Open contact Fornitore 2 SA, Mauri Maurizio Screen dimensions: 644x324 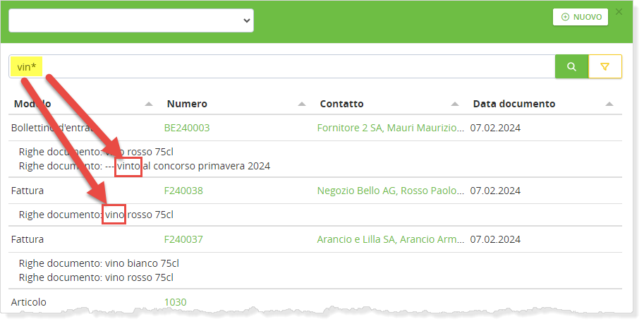click(391, 128)
